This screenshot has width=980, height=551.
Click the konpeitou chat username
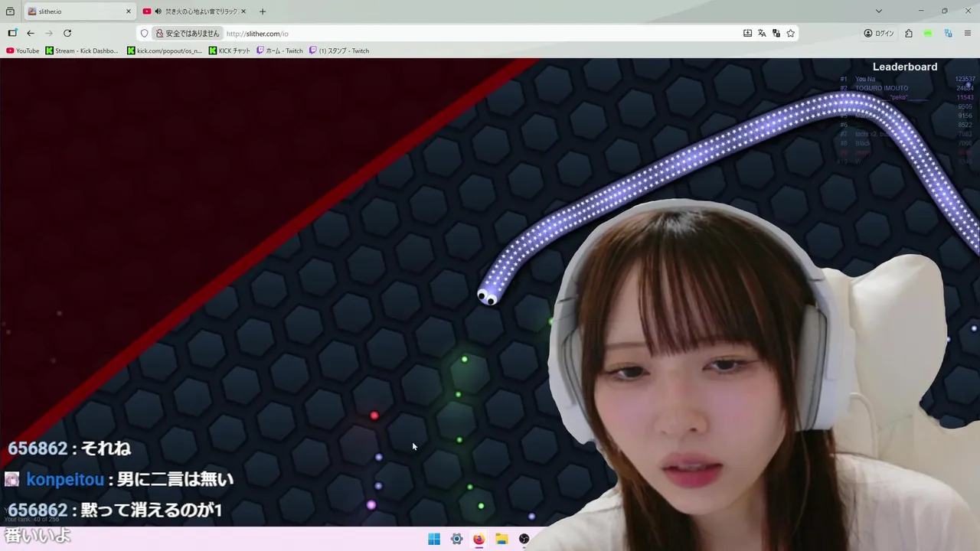click(x=64, y=480)
